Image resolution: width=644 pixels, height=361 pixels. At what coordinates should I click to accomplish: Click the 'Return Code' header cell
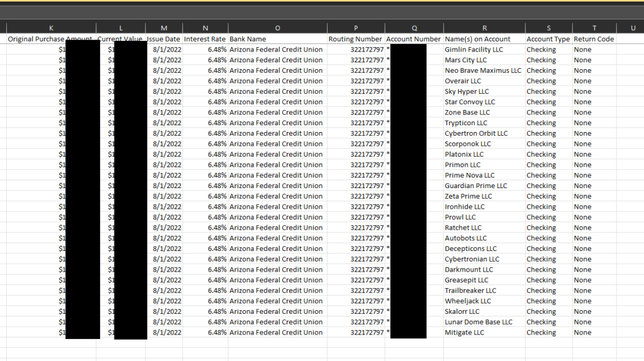pyautogui.click(x=594, y=39)
